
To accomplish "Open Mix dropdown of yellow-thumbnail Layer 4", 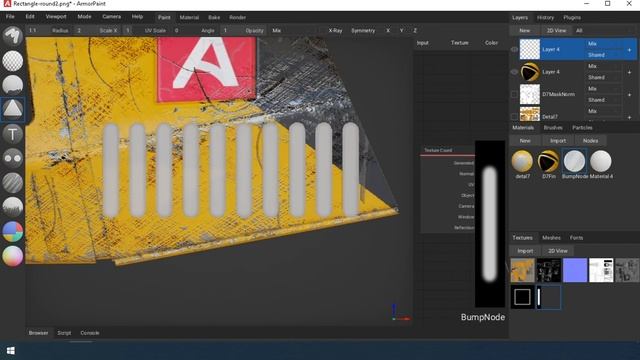I will (604, 66).
